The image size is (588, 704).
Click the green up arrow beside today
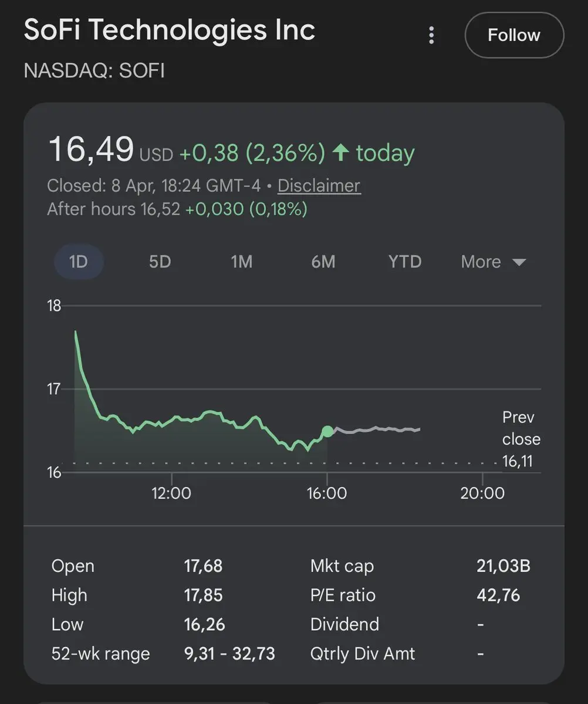[x=340, y=154]
